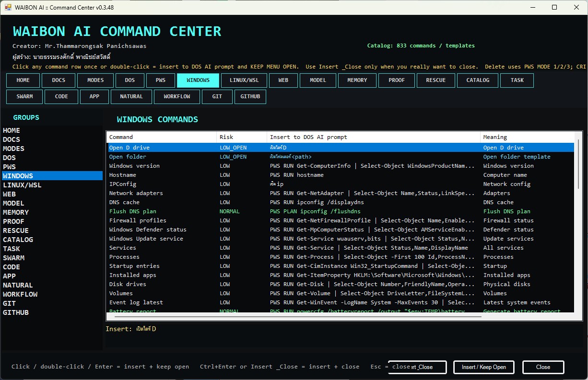Select the APP tab button
The height and width of the screenshot is (380, 588).
click(x=94, y=97)
